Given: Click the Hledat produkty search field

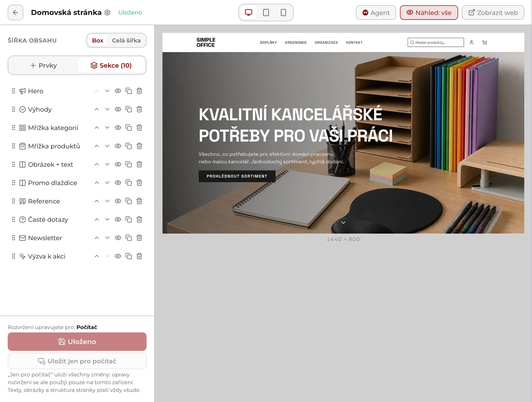Looking at the screenshot, I should (x=436, y=43).
